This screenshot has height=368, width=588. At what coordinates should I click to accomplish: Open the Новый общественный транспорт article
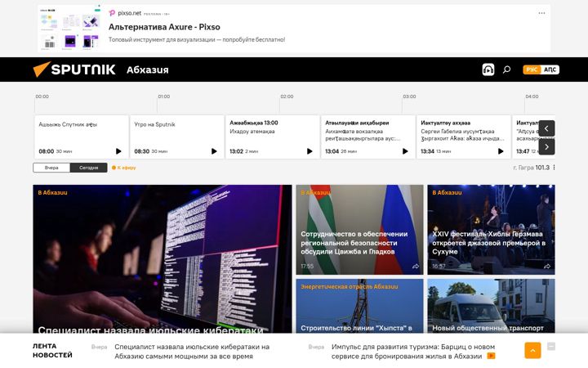tap(488, 328)
